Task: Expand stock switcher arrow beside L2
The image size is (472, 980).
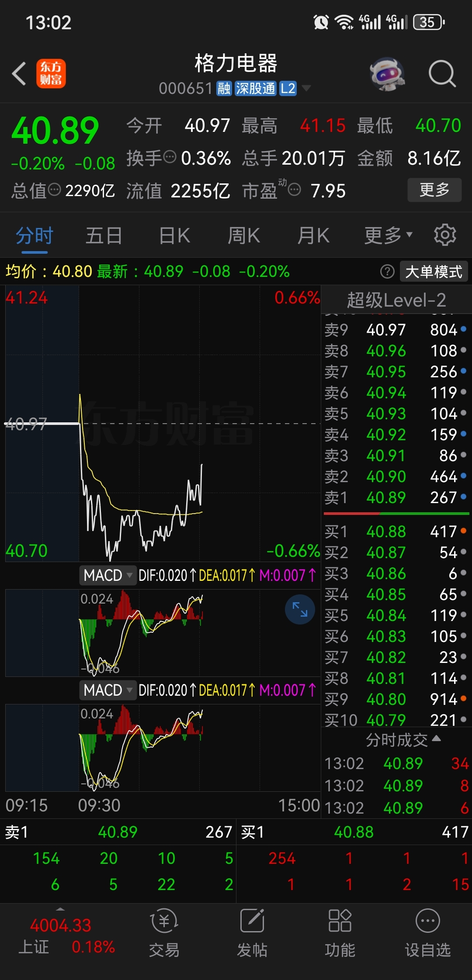Action: click(x=306, y=89)
